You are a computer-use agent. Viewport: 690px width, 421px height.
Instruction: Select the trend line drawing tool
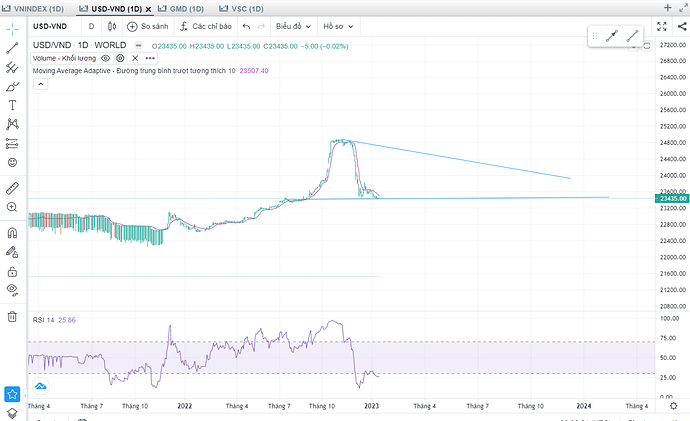pos(13,47)
